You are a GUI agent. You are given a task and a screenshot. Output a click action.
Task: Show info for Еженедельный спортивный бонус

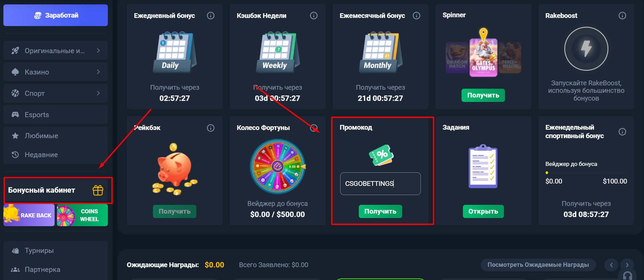tap(622, 132)
